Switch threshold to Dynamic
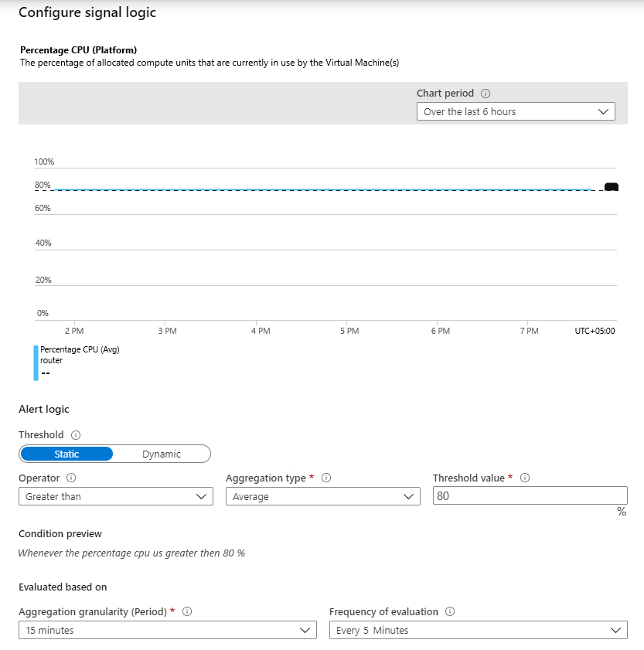Viewport: 644px width, 650px height. tap(162, 454)
